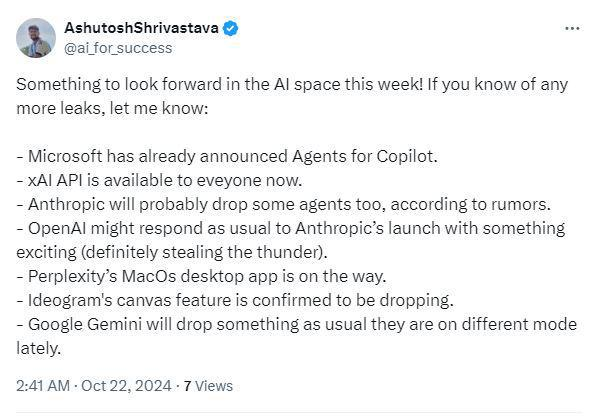Click the 2:41 AM timestamp
Screen dimensions: 597x420
point(43,386)
